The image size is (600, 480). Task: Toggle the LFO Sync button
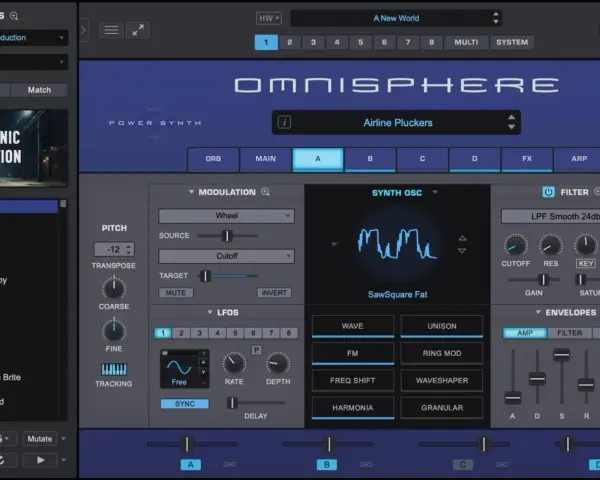(x=185, y=404)
